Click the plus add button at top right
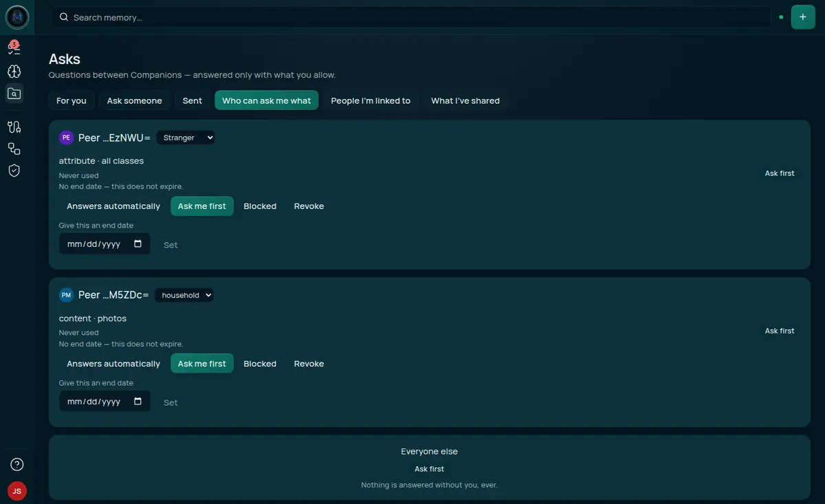825x504 pixels. 803,17
